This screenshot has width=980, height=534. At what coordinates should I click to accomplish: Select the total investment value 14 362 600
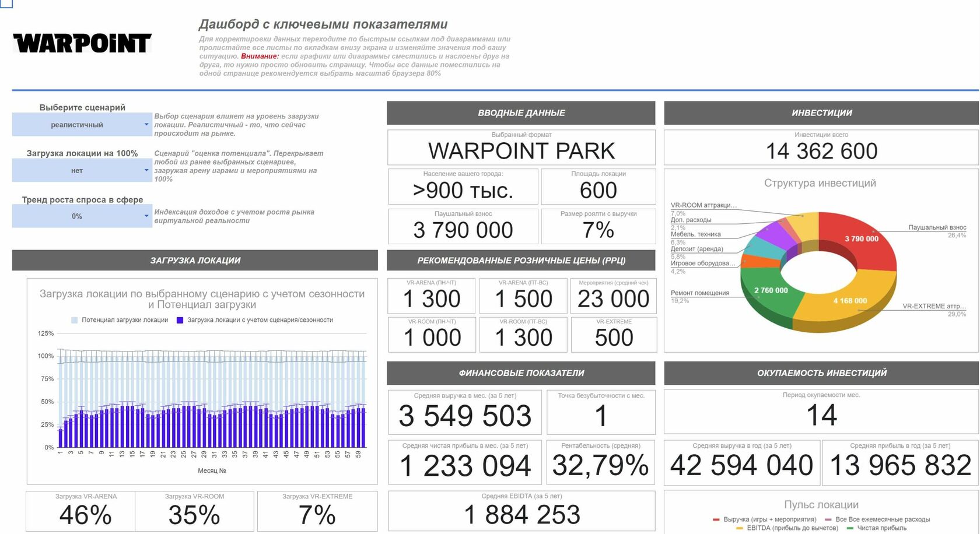[821, 152]
